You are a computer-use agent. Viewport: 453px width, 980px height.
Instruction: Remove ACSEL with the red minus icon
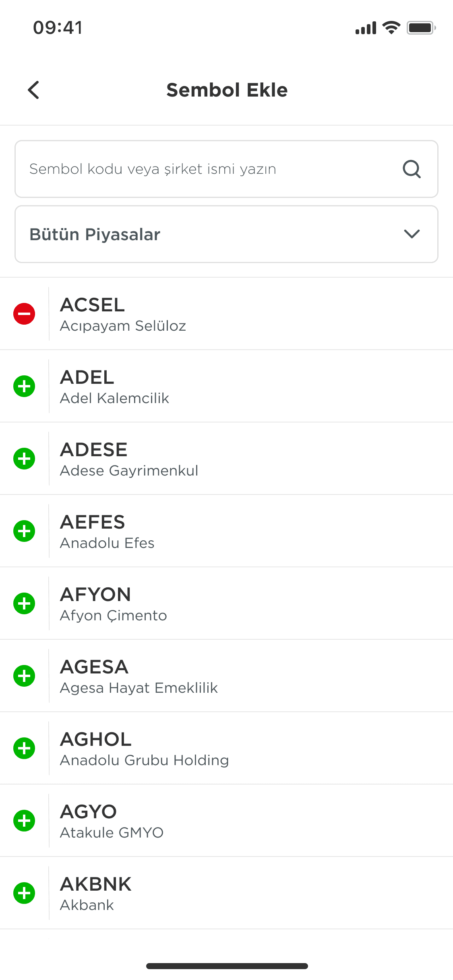pos(24,314)
